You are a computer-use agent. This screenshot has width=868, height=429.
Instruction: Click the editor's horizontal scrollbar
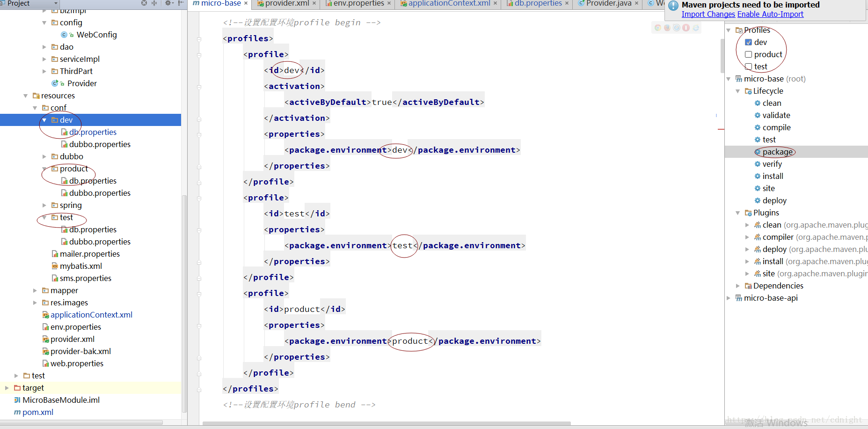pyautogui.click(x=387, y=423)
